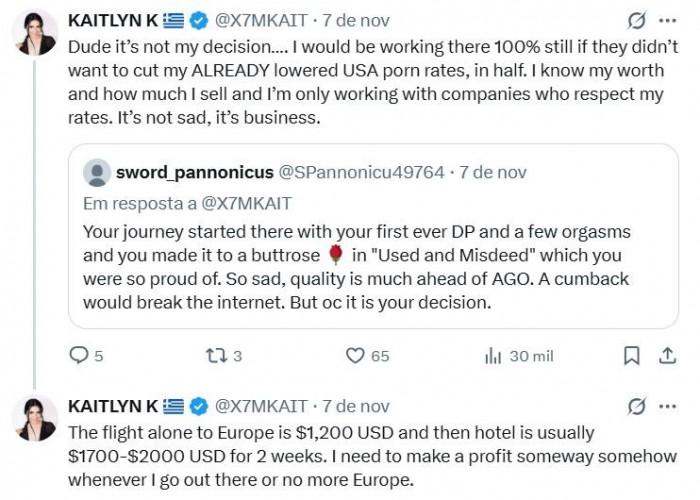700x500 pixels.
Task: Open more options menu on second tweet
Action: (x=667, y=406)
